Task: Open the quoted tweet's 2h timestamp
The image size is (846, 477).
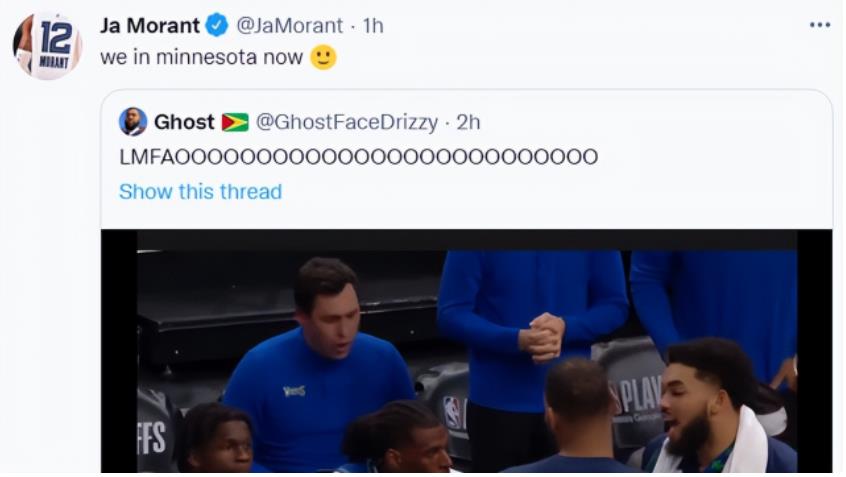Action: (468, 122)
